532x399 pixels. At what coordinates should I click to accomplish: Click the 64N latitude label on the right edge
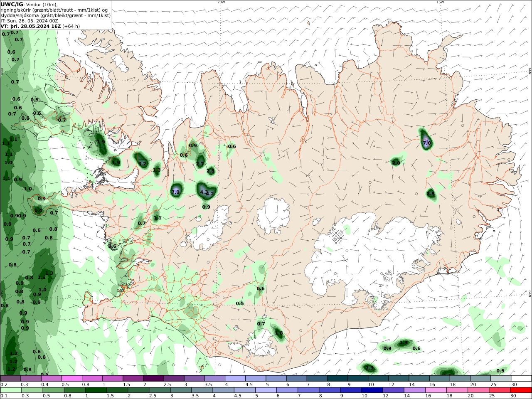(530, 293)
